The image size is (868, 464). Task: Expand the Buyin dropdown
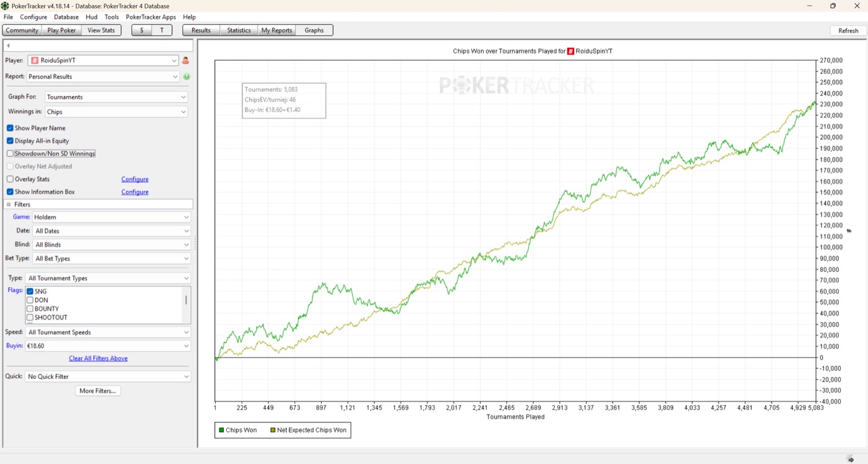pyautogui.click(x=108, y=346)
